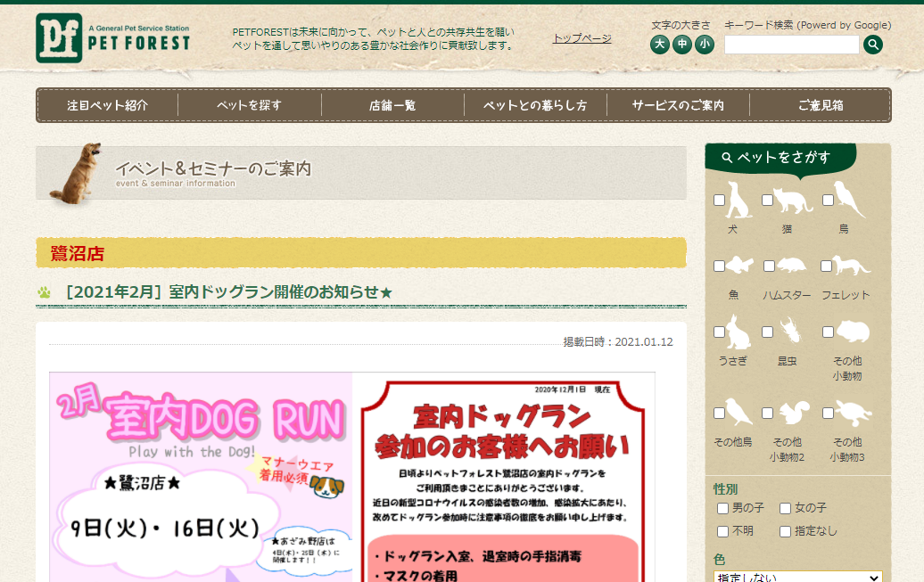Check the その他小動物 checkbox
This screenshot has height=582, width=924.
point(828,332)
